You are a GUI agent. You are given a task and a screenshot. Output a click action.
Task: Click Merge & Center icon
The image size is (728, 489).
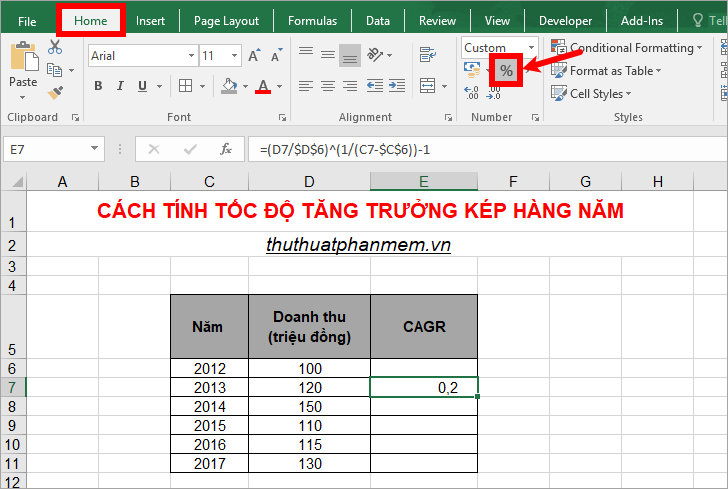click(x=428, y=86)
